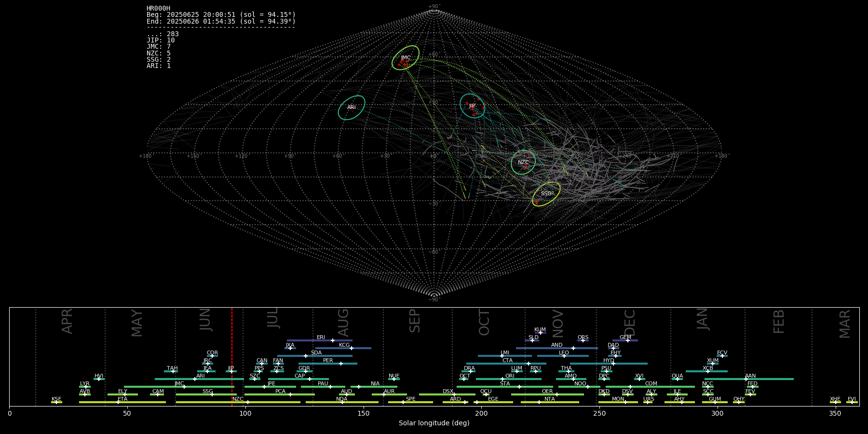Click the red dashed current-date line in the timeline
This screenshot has width=868, height=434.
click(232, 357)
